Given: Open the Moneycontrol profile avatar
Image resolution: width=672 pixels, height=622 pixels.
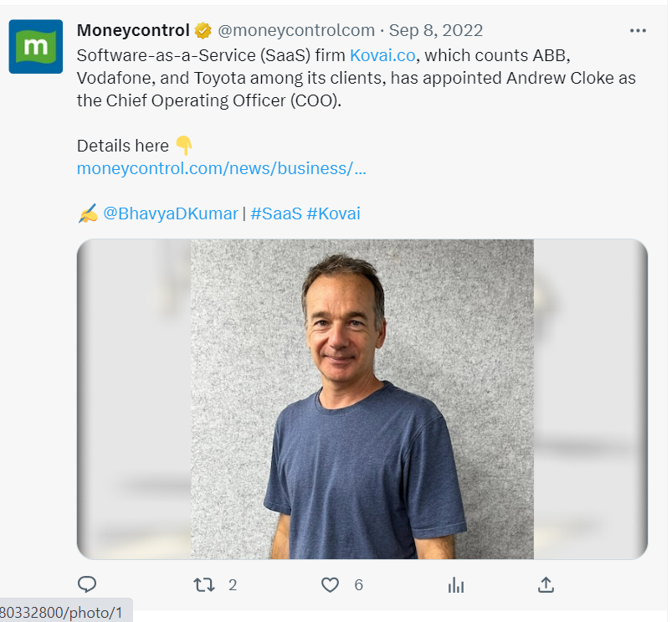Looking at the screenshot, I should 35,47.
